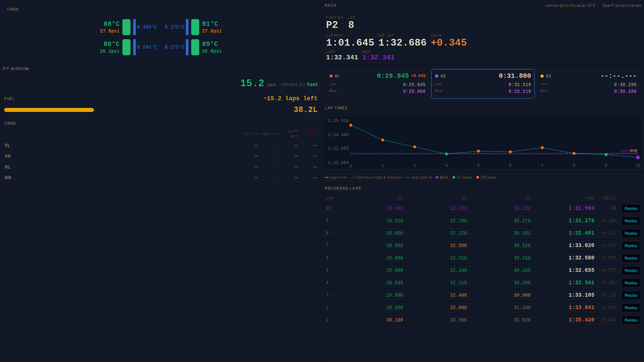
Task: Click Replay for lap 9
Action: click(631, 221)
